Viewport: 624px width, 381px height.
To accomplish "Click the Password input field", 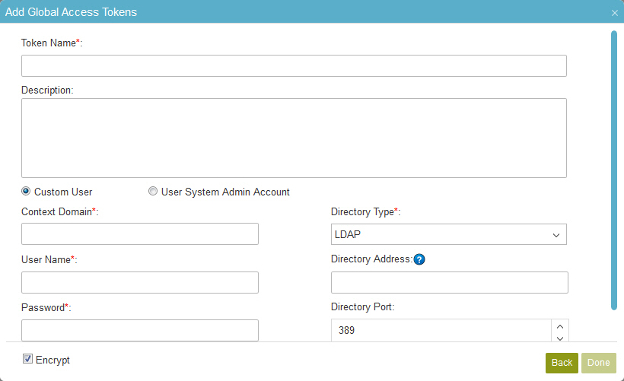I will 140,330.
